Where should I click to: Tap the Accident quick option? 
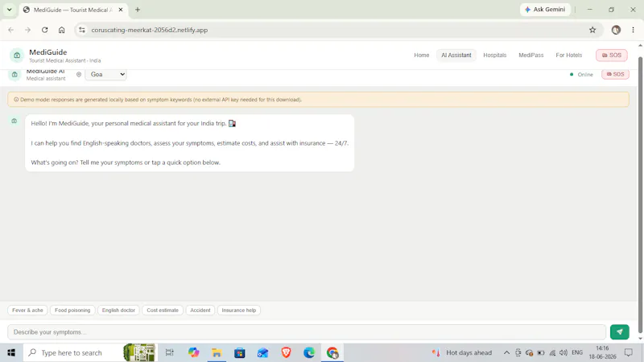[x=200, y=311]
